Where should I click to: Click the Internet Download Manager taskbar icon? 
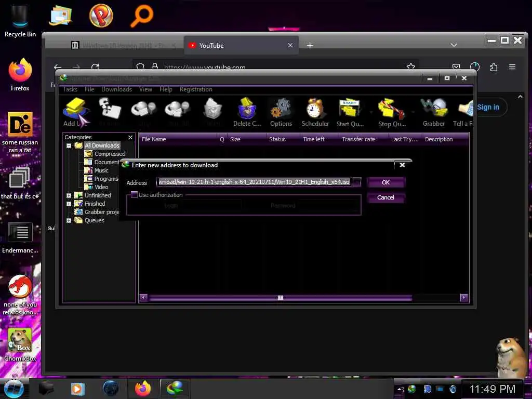(175, 389)
